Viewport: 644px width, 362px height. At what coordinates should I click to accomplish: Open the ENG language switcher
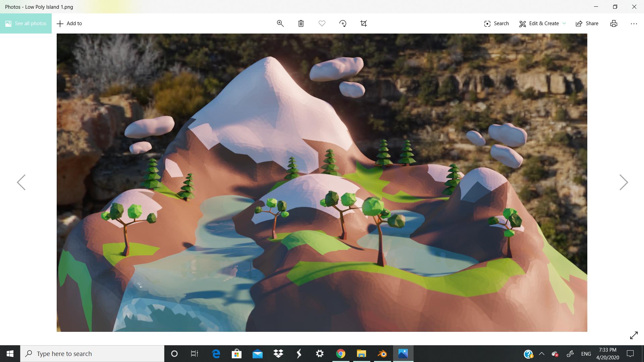(x=586, y=353)
